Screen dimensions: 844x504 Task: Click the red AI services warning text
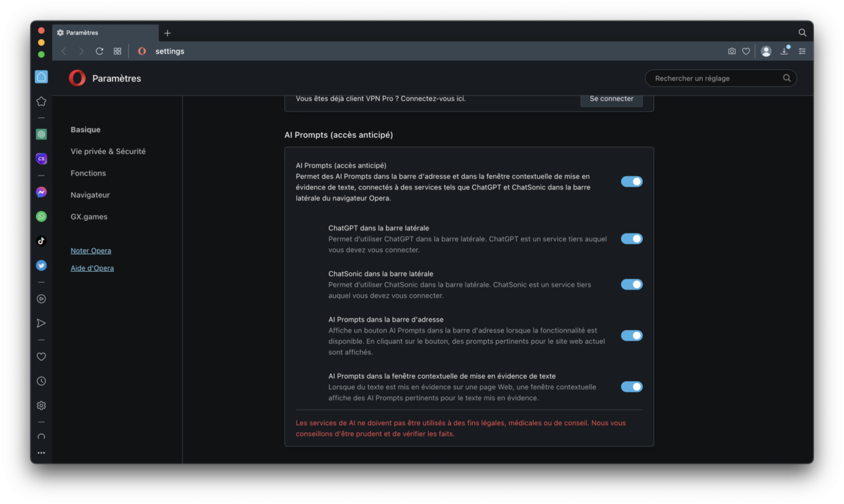[x=460, y=428]
